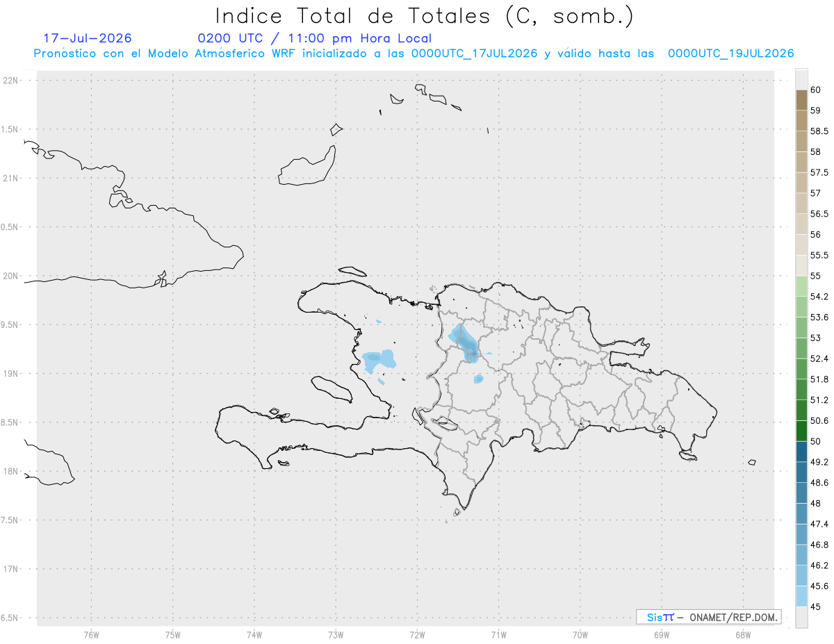Pick the green band between 52.4 and 53

[801, 348]
